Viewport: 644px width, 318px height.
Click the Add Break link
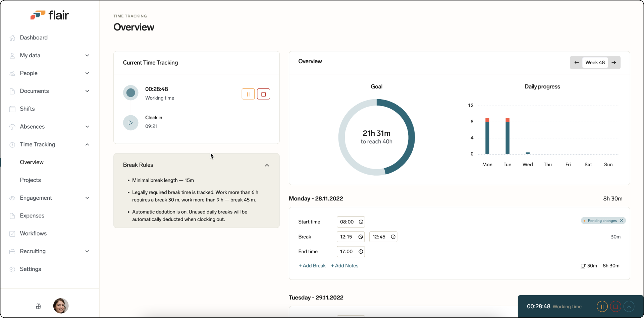[312, 265]
